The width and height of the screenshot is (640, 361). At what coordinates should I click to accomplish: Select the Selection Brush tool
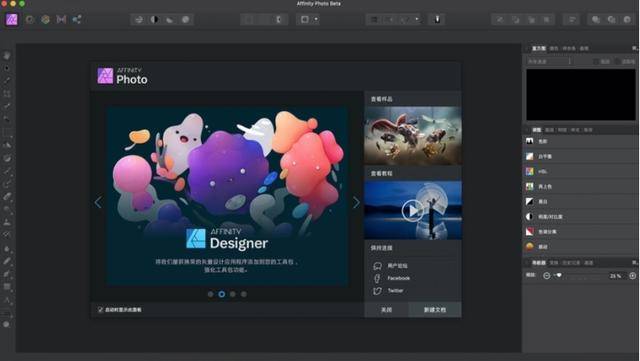7,106
